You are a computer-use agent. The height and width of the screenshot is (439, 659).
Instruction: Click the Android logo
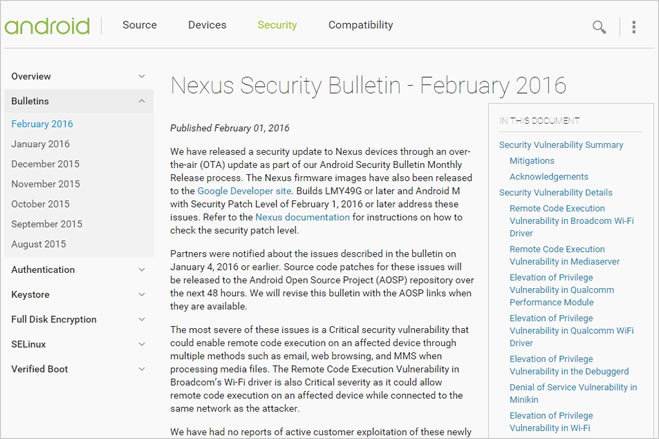(x=47, y=26)
